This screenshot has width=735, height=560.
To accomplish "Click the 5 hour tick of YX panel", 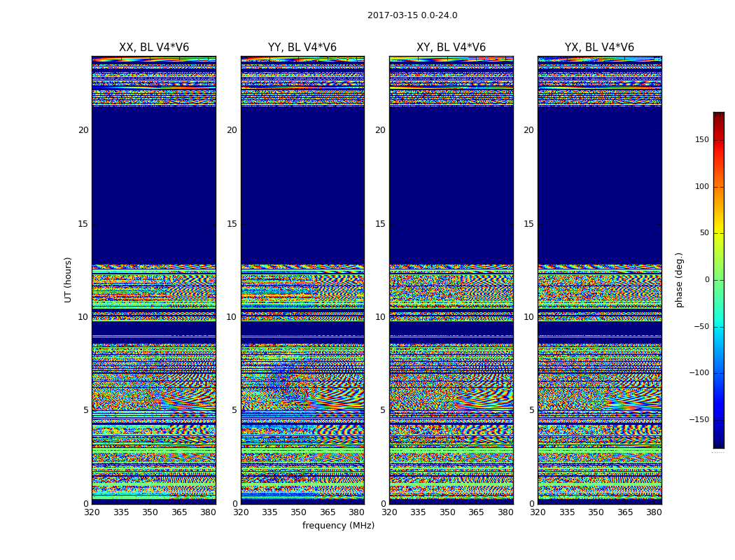I will click(x=531, y=410).
